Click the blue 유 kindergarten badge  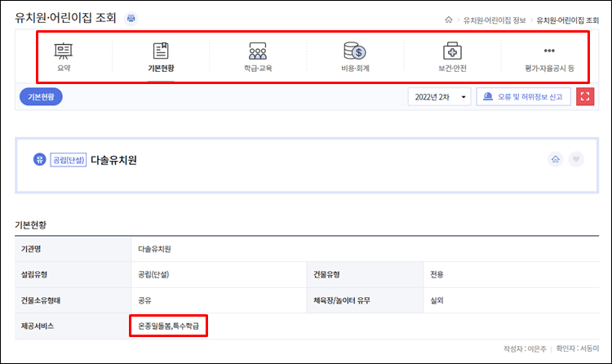pyautogui.click(x=39, y=159)
